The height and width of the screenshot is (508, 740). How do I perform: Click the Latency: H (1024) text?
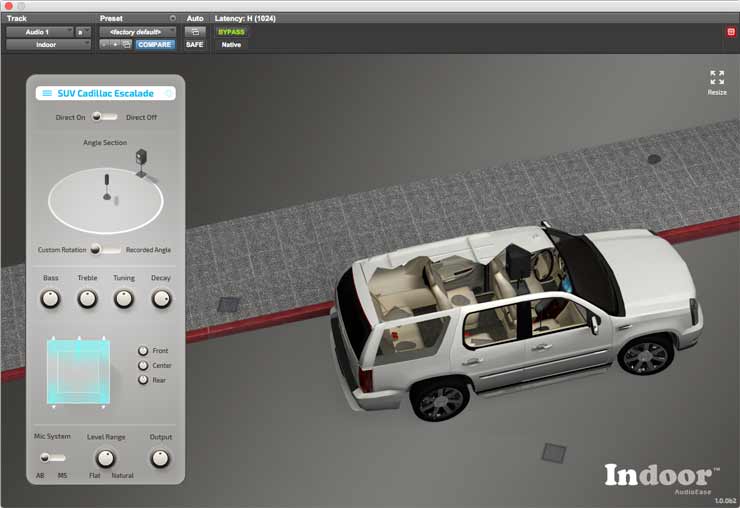[245, 18]
